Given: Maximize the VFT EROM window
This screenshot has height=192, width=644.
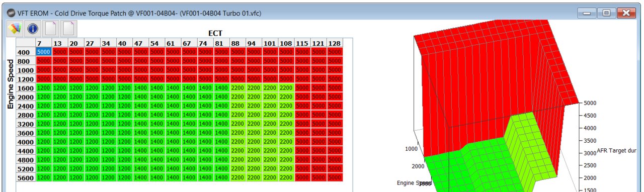Looking at the screenshot, I should 606,13.
